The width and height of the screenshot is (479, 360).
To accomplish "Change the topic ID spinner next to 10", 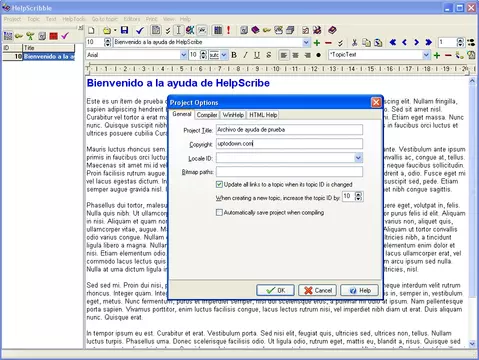I will coord(107,42).
